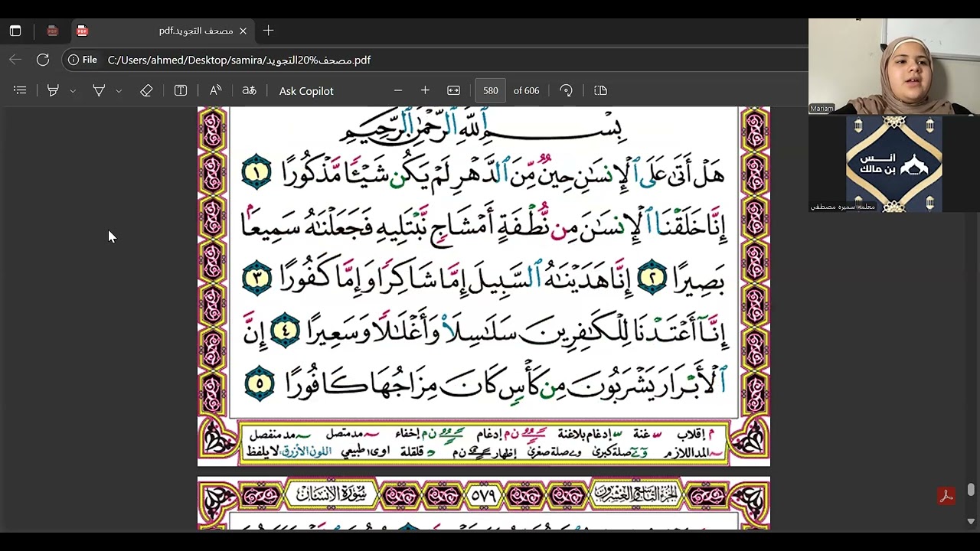The image size is (980, 551).
Task: Go back to the previous page
Action: (x=15, y=60)
